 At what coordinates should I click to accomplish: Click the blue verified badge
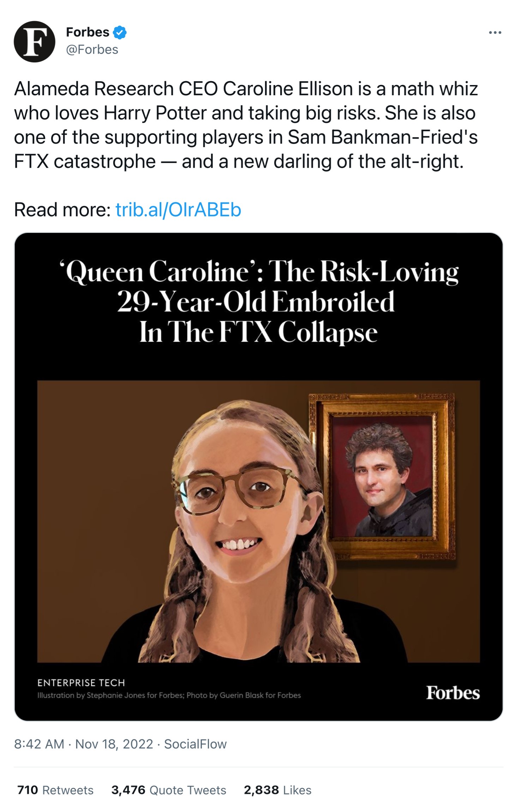point(120,32)
